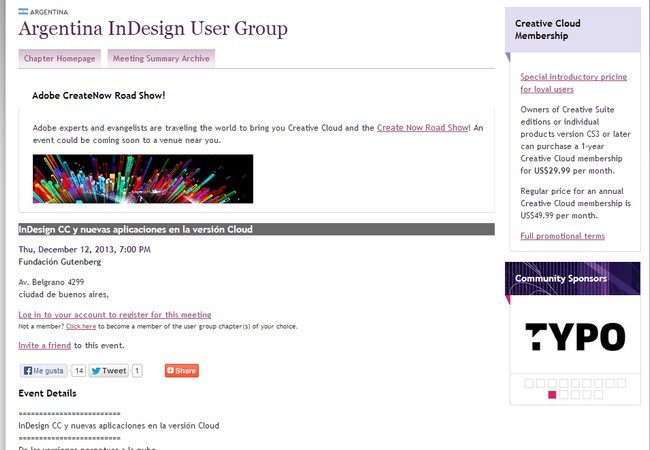Image resolution: width=650 pixels, height=450 pixels.
Task: Select the highlighted pink sponsor pagination square
Action: 552,394
